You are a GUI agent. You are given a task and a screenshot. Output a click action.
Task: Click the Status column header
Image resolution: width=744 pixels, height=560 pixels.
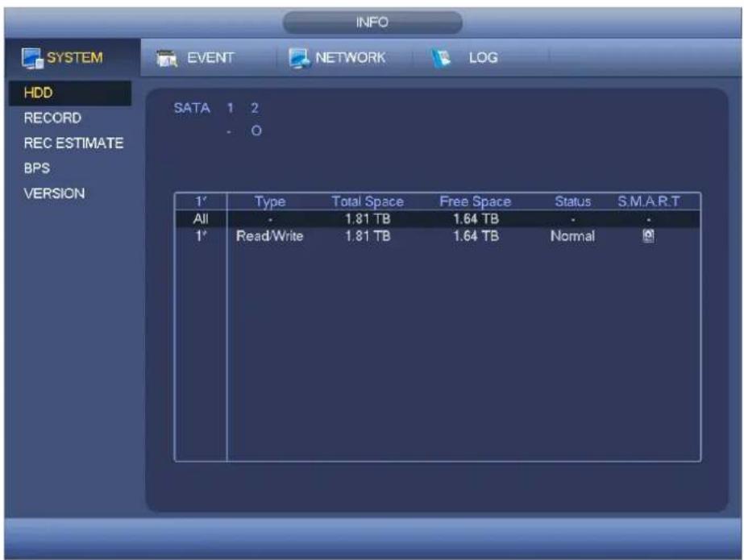[572, 201]
